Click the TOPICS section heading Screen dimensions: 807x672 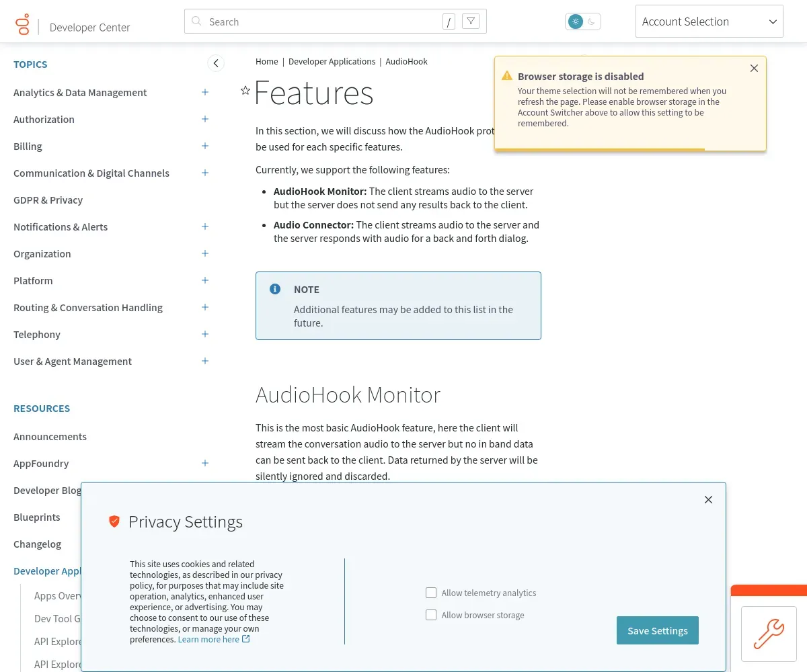pyautogui.click(x=30, y=65)
